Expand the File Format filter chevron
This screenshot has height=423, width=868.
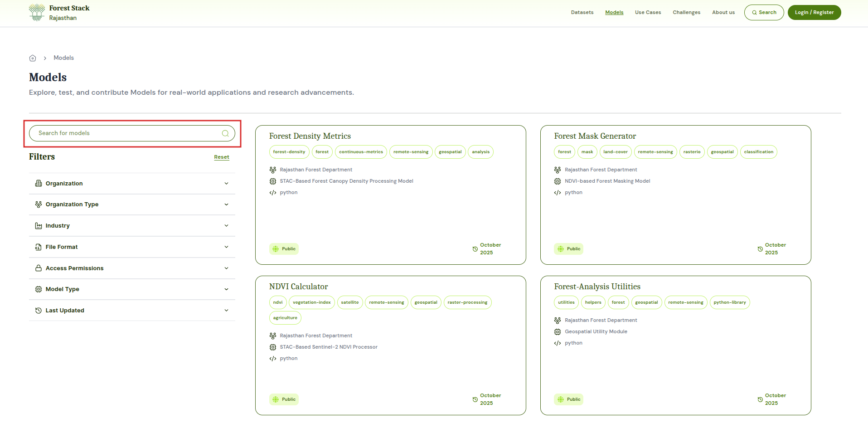point(226,247)
